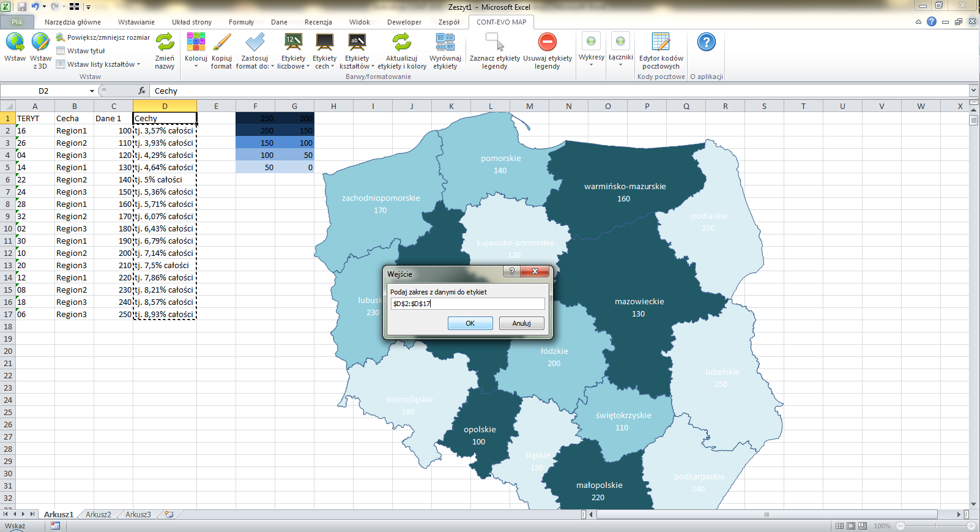Click the Zmień nazwy icon
This screenshot has width=980, height=532.
coord(165,42)
